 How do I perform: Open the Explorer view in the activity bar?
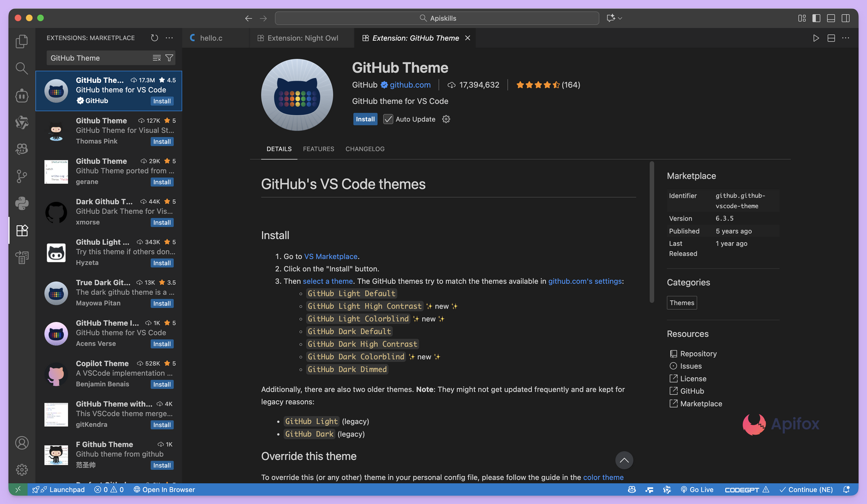coord(22,41)
